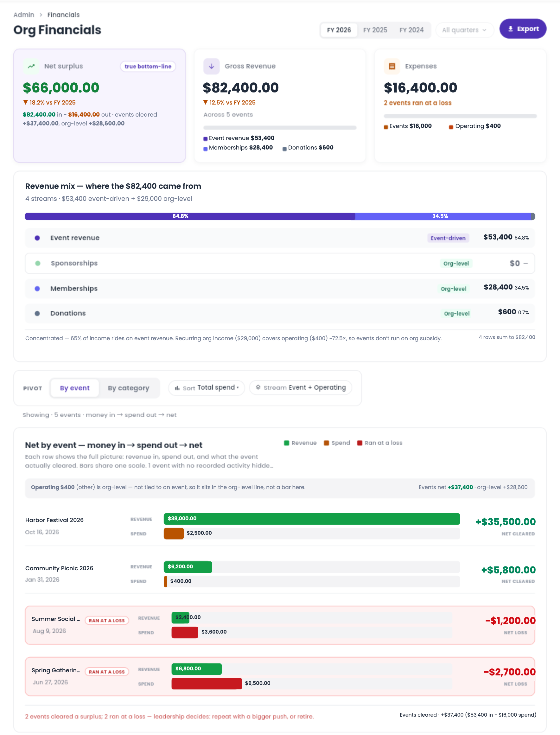
Task: Switch pivot to By event
Action: [75, 388]
